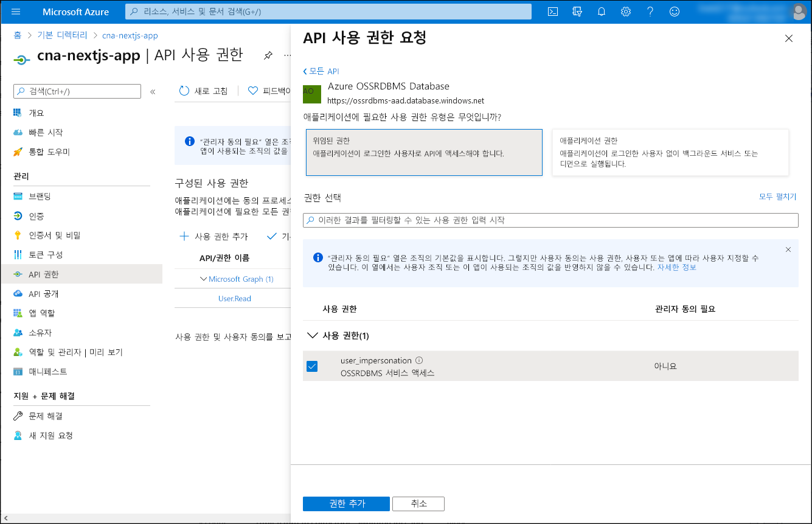Viewport: 812px width, 524px height.
Task: Open help question mark icon
Action: pyautogui.click(x=650, y=12)
